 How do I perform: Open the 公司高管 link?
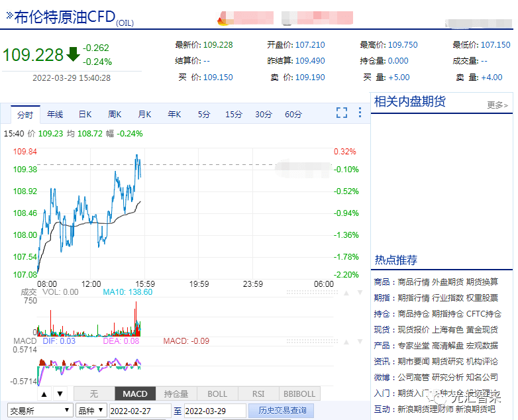point(413,378)
